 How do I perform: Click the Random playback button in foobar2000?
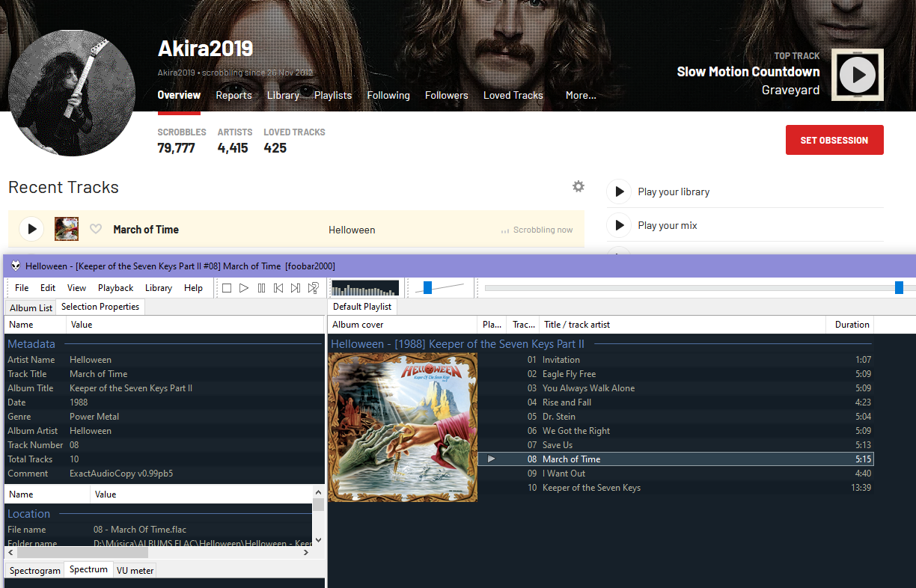313,288
